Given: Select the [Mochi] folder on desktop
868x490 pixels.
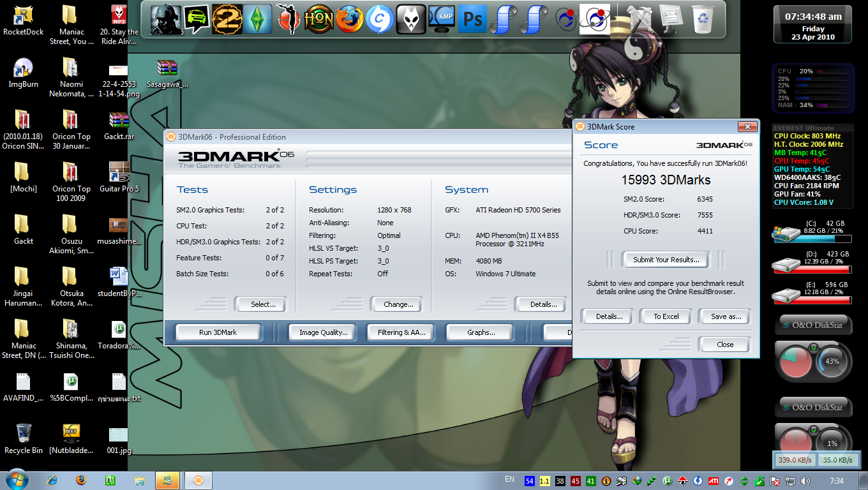Looking at the screenshot, I should click(x=24, y=177).
